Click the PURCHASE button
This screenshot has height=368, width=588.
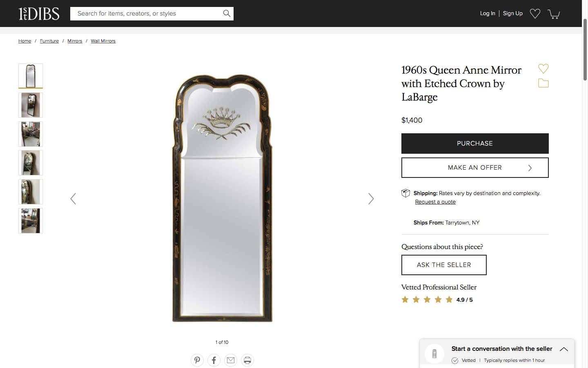click(475, 144)
